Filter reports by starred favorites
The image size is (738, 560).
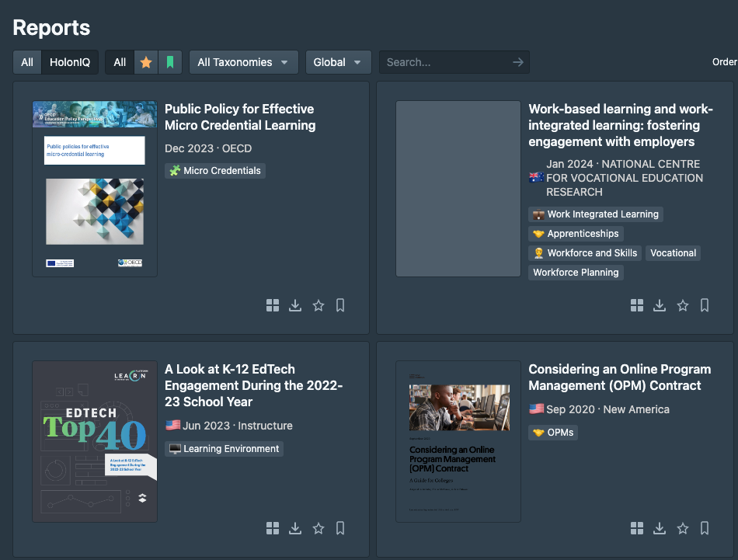click(146, 62)
